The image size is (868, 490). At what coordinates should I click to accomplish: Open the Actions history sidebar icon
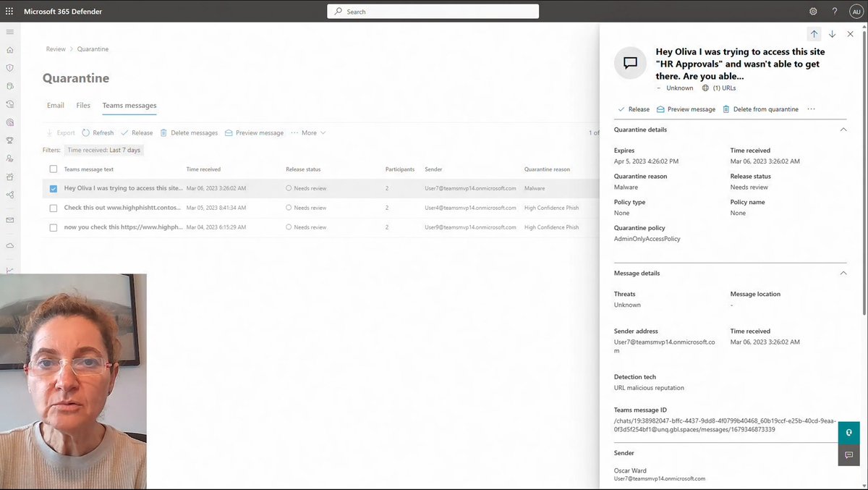tap(10, 104)
